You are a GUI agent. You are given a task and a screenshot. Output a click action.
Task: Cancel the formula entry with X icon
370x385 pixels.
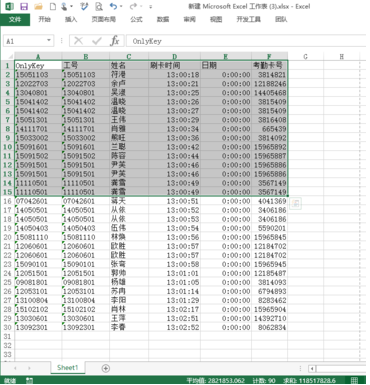coord(78,41)
